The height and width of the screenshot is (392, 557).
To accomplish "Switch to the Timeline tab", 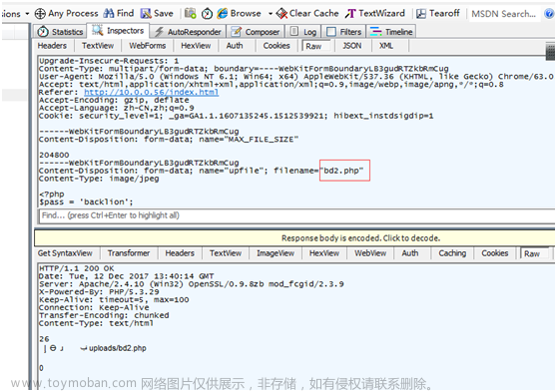I will tap(391, 32).
